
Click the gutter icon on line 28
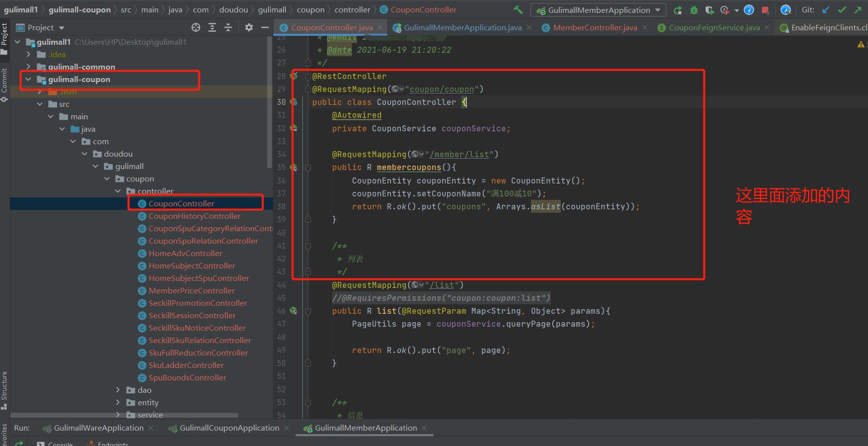tap(294, 76)
